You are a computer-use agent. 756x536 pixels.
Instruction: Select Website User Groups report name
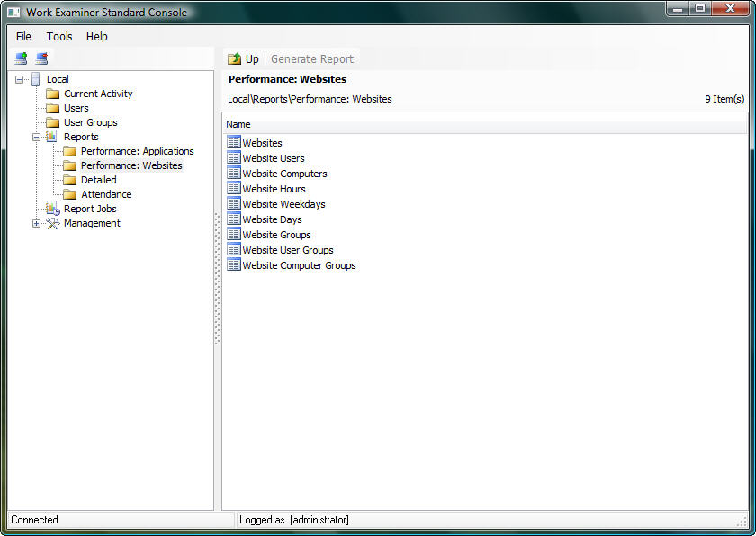pyautogui.click(x=288, y=250)
